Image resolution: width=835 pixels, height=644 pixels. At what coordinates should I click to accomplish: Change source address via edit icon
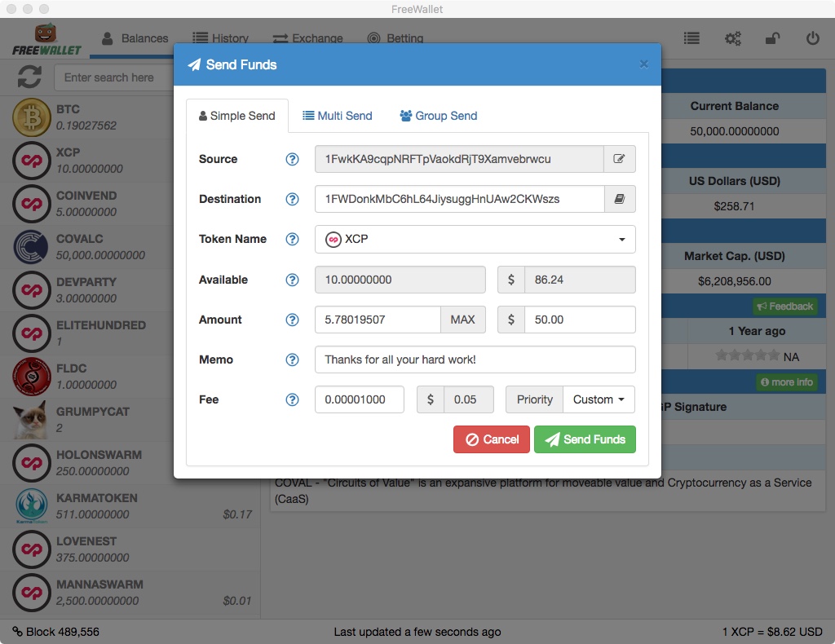620,159
